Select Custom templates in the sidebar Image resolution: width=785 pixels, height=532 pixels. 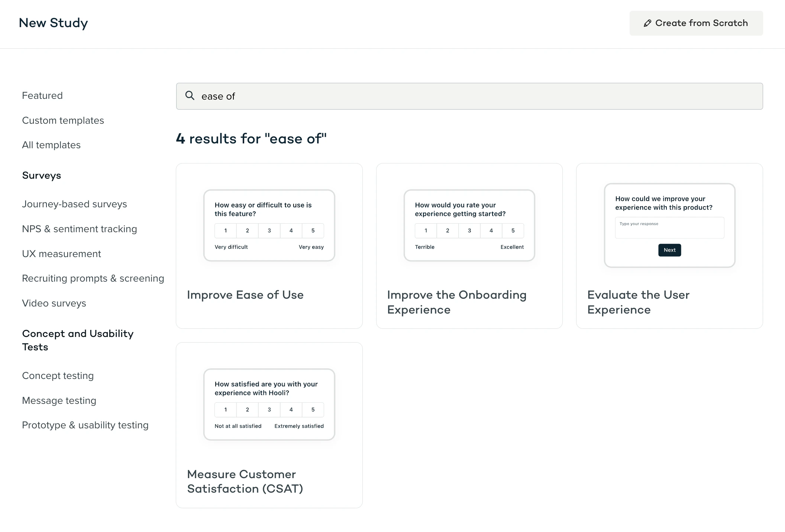point(63,120)
